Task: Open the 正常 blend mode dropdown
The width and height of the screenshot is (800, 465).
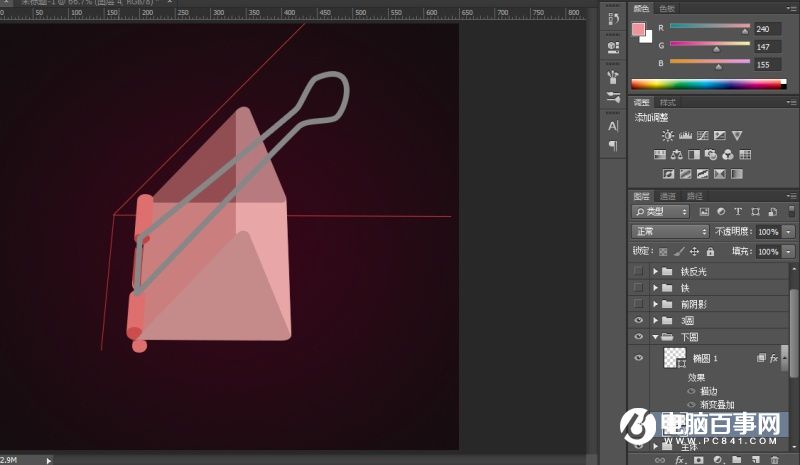Action: tap(670, 231)
